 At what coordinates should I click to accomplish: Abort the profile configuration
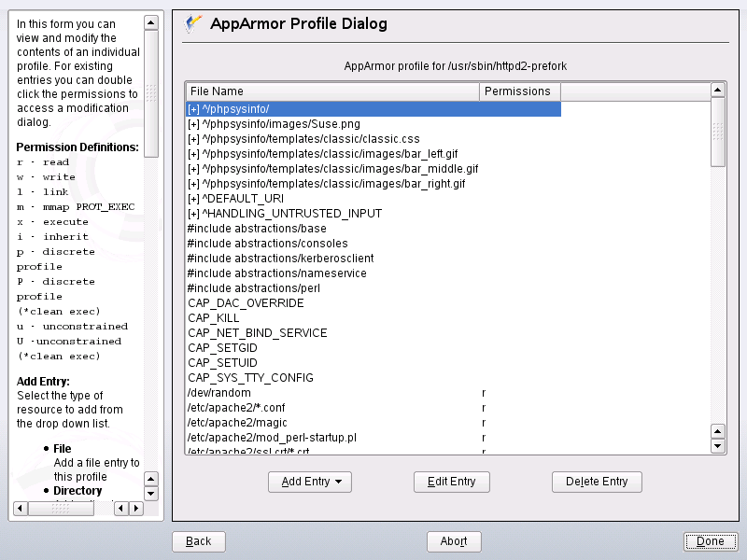pos(454,541)
